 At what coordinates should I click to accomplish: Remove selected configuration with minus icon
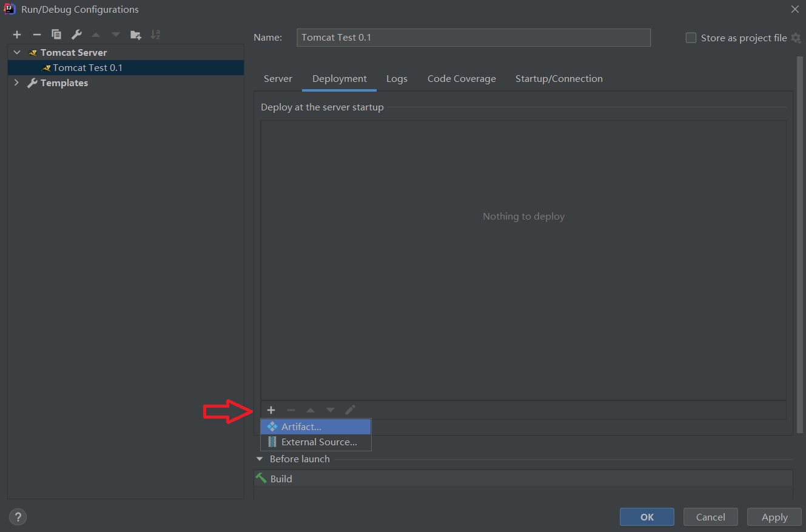36,35
